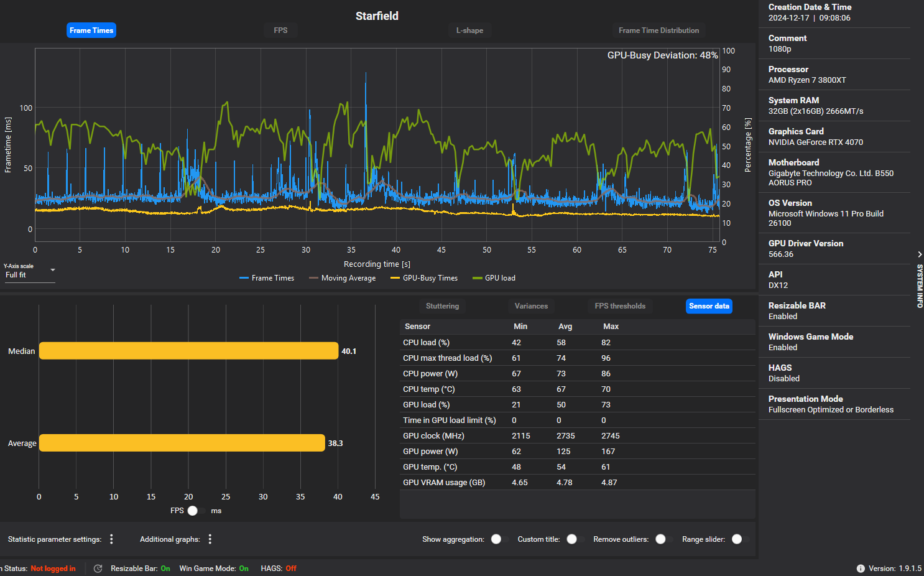Click the refresh icon in the status bar

pyautogui.click(x=98, y=569)
